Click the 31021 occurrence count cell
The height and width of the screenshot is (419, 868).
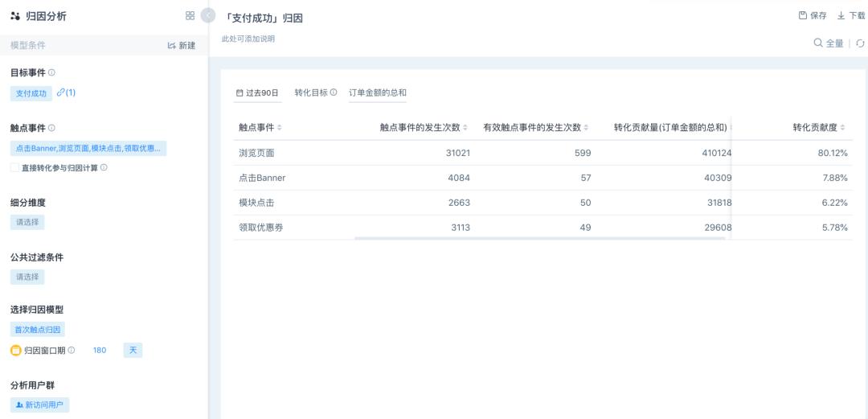pos(458,153)
